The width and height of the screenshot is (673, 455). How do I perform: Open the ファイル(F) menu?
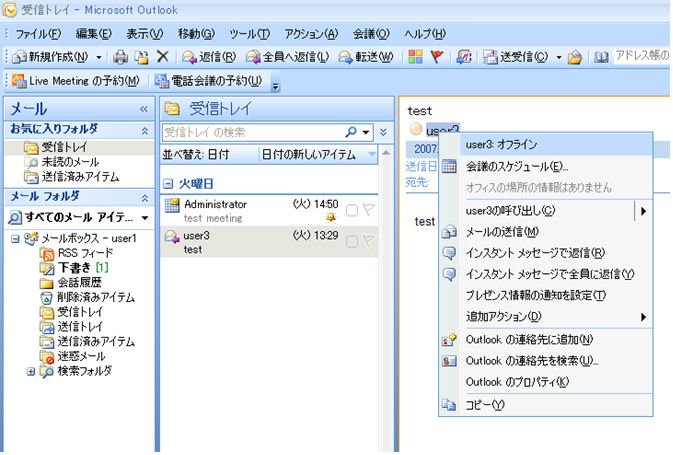[x=38, y=33]
